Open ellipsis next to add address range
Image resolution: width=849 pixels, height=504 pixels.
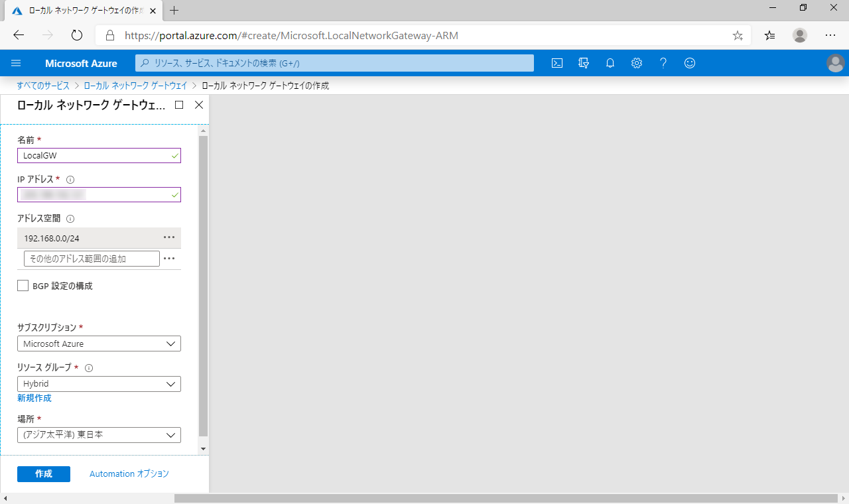pyautogui.click(x=169, y=259)
